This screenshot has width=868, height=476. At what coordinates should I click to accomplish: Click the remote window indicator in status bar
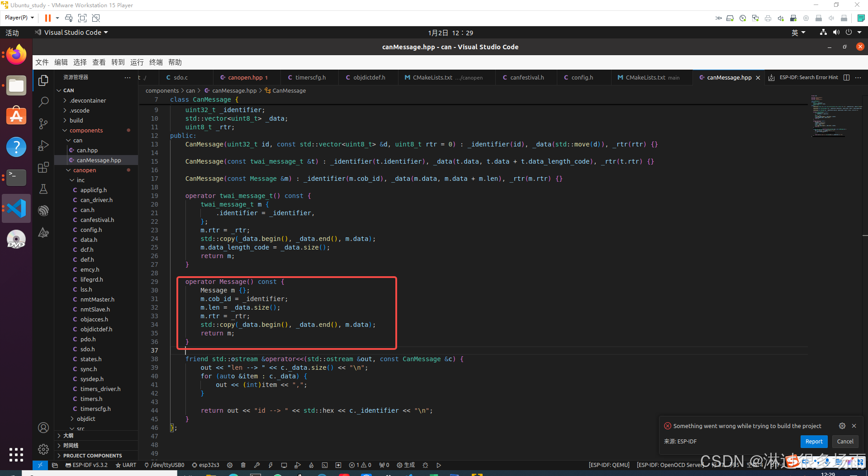click(x=40, y=465)
